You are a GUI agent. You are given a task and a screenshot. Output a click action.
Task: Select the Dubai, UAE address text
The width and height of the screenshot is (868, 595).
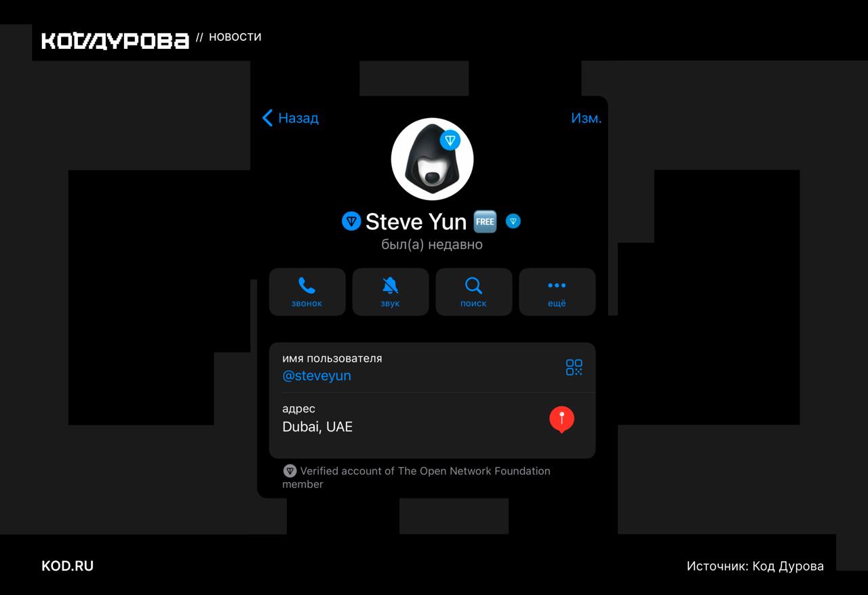click(317, 427)
